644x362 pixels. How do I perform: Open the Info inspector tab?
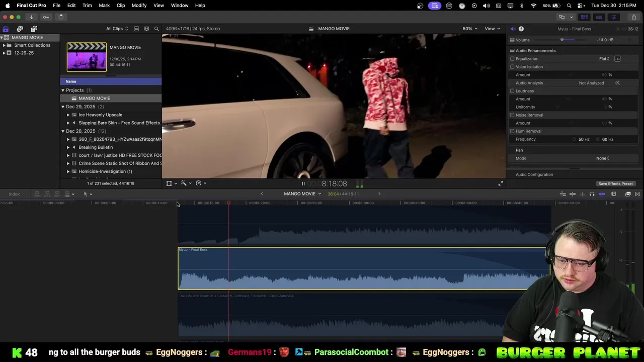pyautogui.click(x=521, y=29)
